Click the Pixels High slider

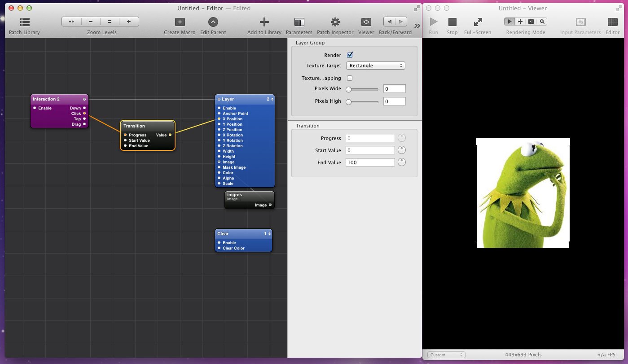click(362, 101)
